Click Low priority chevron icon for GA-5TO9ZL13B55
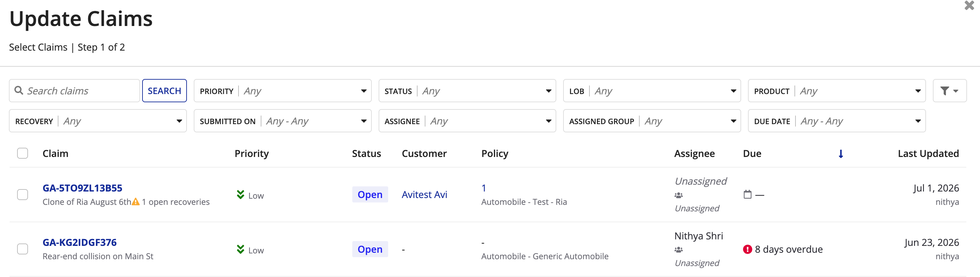Image resolution: width=980 pixels, height=277 pixels. 241,195
